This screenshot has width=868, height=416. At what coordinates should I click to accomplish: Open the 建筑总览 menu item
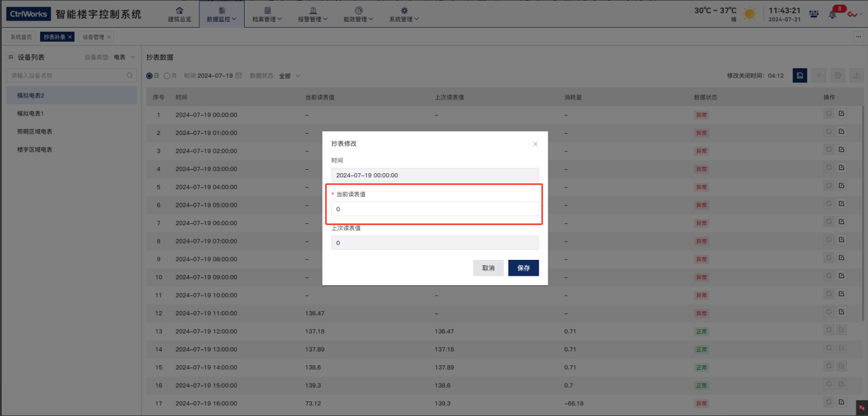[179, 15]
